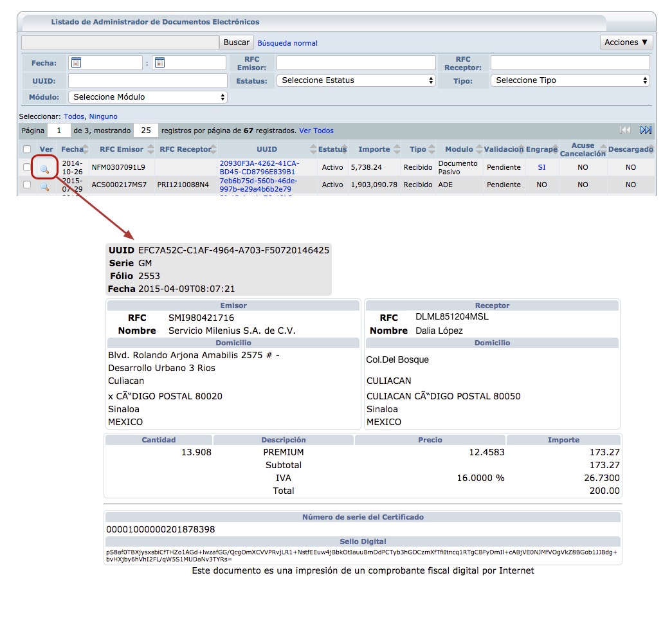Viewport: 672px width, 618px height.
Task: Sort by RFC Emisor column arrows
Action: coord(150,149)
